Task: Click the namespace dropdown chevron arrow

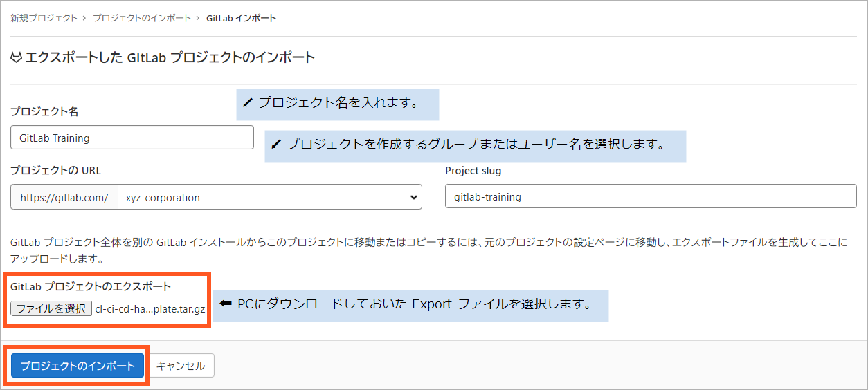Action: [414, 198]
